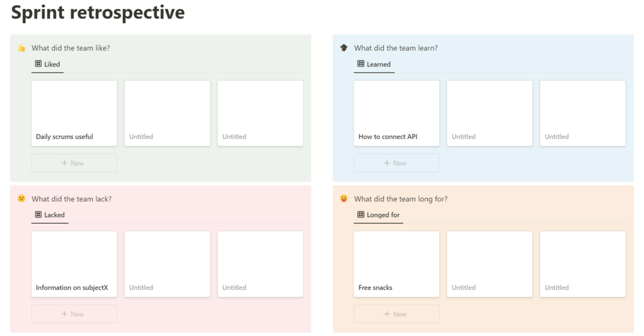The image size is (644, 336).
Task: Create a New card under Longed for
Action: (x=396, y=314)
